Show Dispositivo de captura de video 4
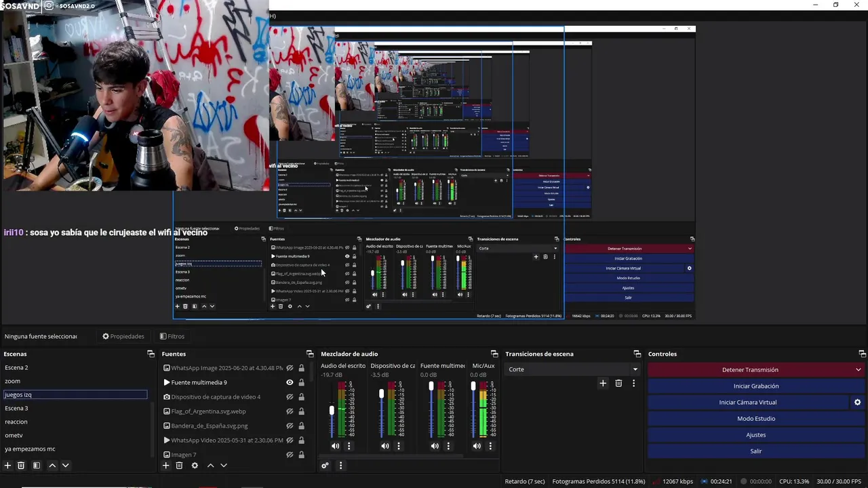 290,397
